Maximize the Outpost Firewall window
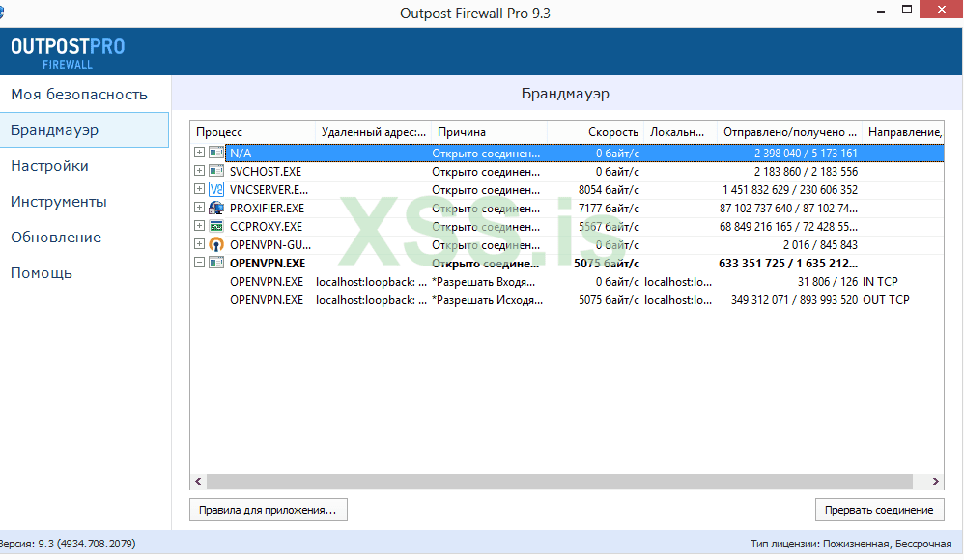Screen dimensions: 964x560 907,10
